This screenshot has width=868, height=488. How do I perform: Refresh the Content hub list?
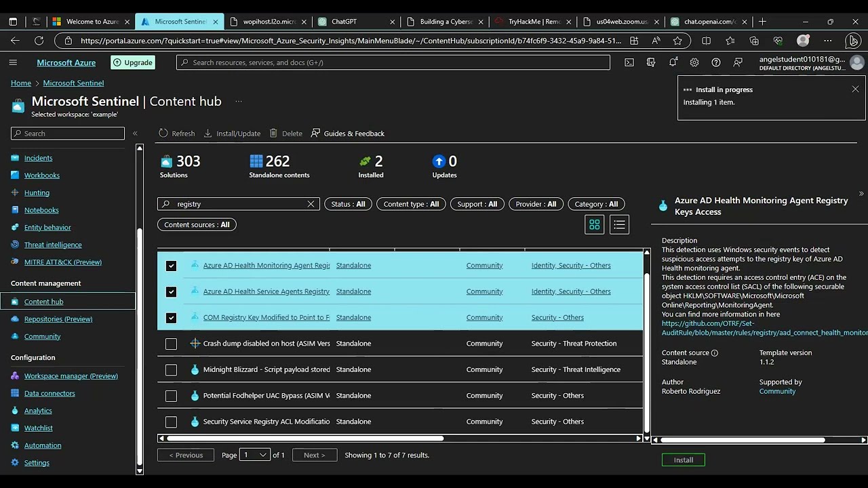177,134
